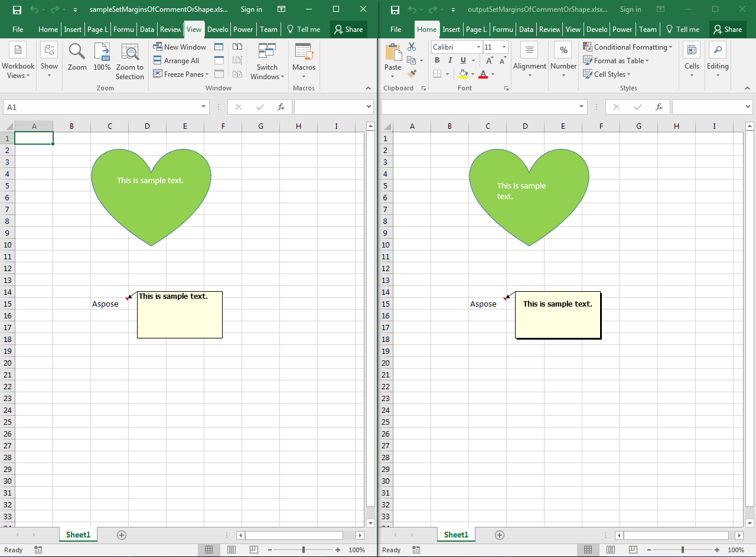Click Sign in on the left window
Screen dimensions: 756x557
tap(252, 9)
